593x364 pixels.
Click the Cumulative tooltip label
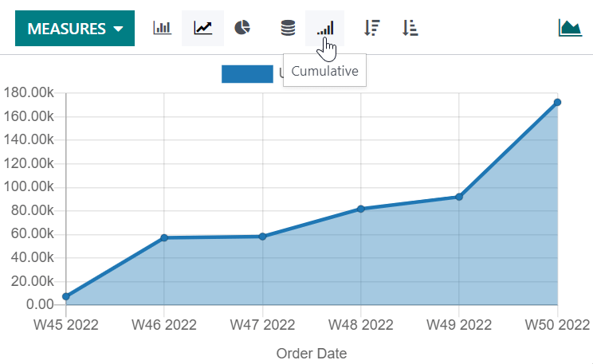(x=324, y=72)
